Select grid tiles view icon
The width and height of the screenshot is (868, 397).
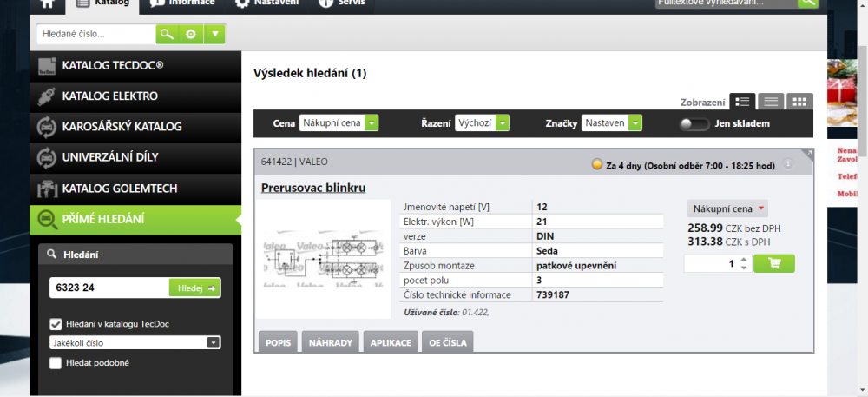[799, 102]
